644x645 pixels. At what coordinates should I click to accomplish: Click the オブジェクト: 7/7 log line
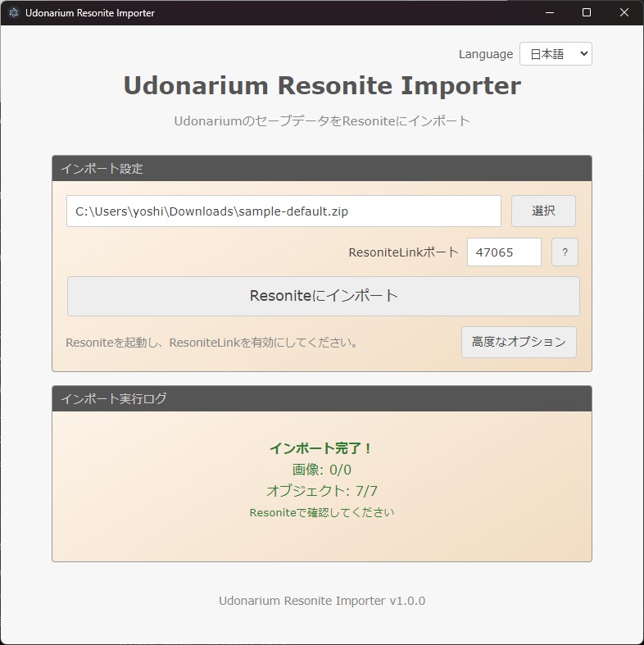click(321, 491)
